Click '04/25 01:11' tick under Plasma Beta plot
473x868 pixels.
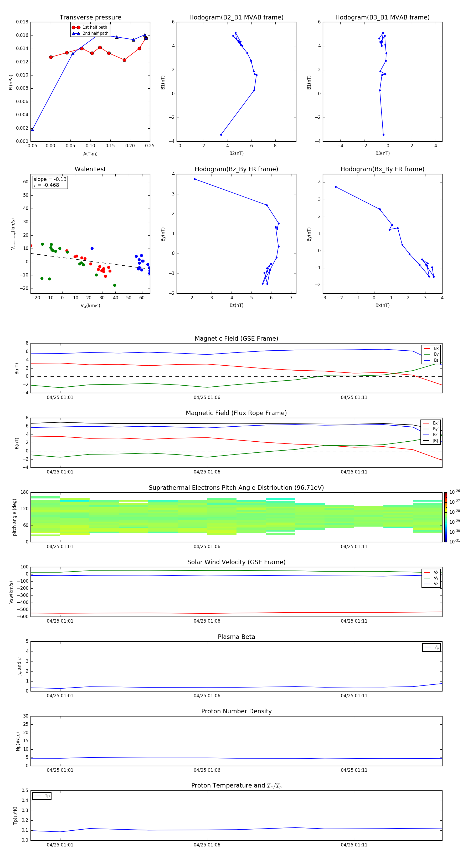click(354, 696)
